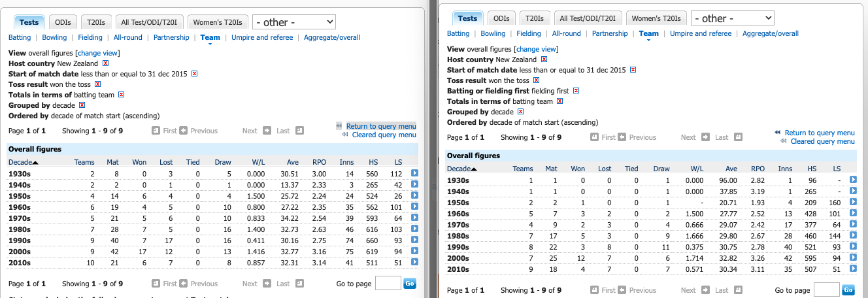Click 'Return to query menu' in right panel
This screenshot has width=868, height=298.
coord(819,133)
